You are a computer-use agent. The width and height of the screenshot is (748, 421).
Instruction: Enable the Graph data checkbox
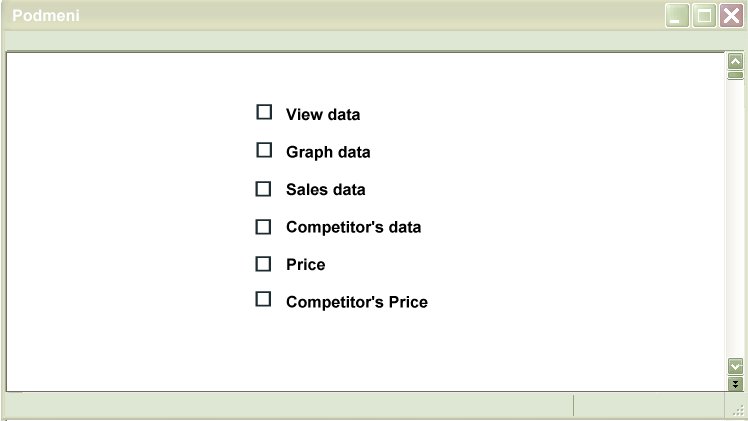[x=264, y=150]
